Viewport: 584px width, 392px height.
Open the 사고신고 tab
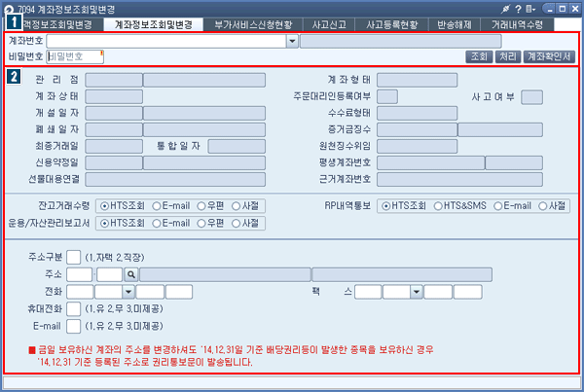[329, 24]
